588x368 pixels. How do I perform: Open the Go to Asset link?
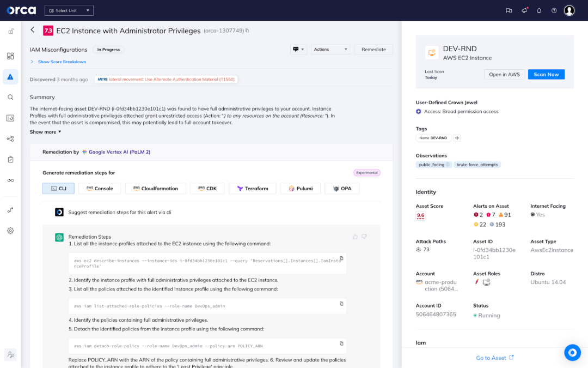tap(494, 358)
